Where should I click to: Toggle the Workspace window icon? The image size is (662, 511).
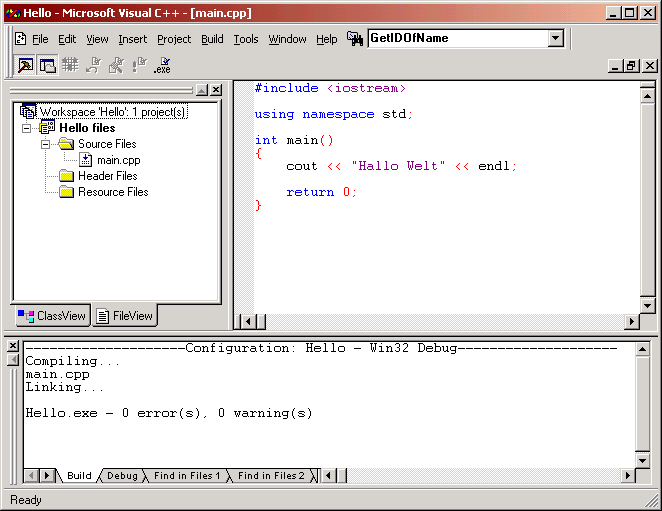click(48, 65)
